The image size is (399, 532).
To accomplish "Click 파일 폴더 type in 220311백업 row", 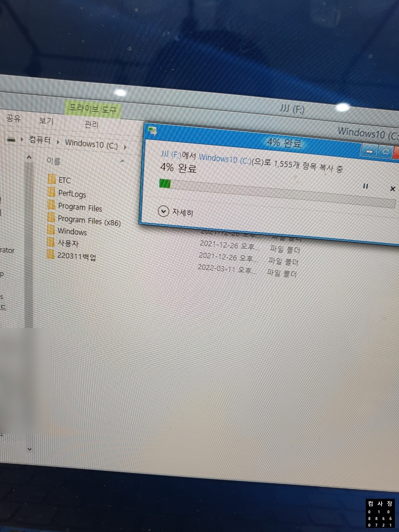I will click(282, 273).
